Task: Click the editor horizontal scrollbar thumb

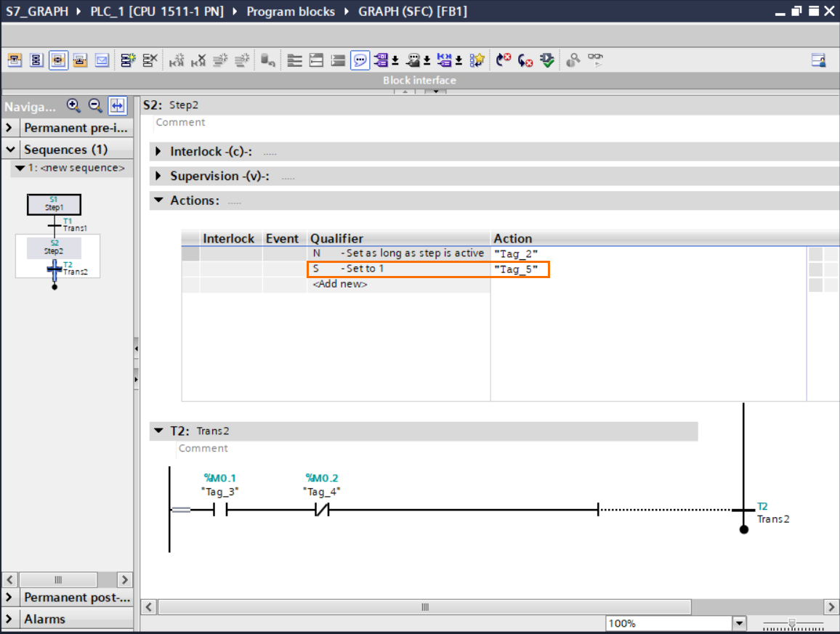Action: pos(425,606)
